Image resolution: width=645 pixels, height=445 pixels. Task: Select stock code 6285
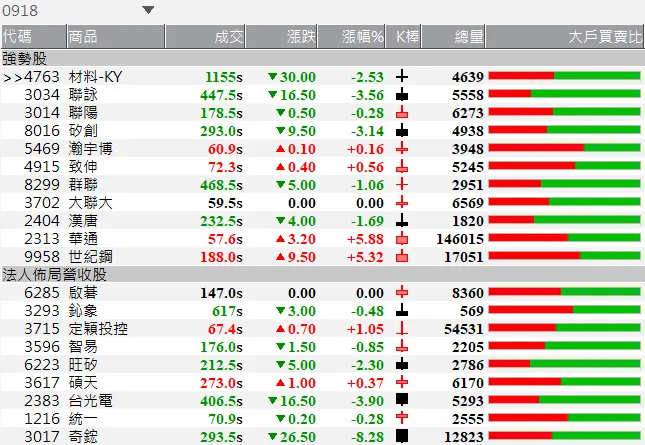pos(42,293)
